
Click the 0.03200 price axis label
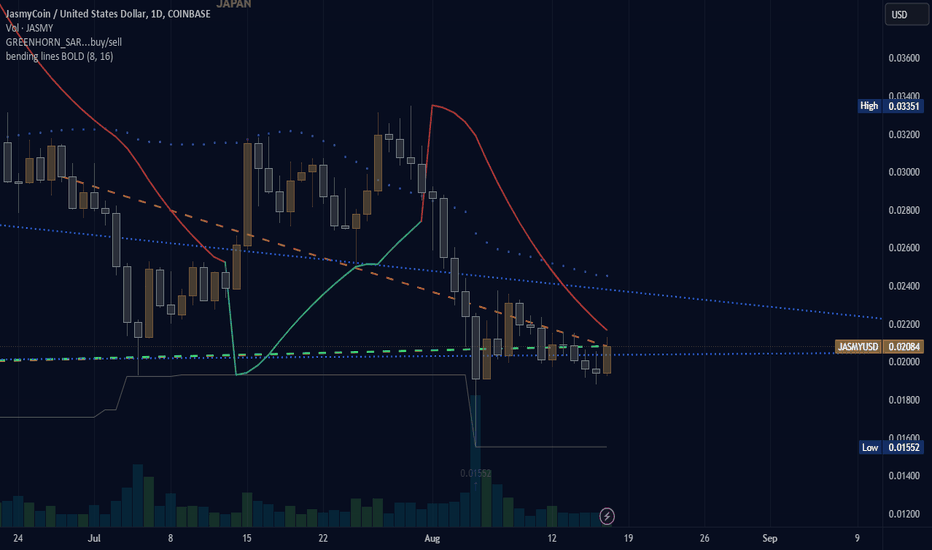tap(904, 134)
